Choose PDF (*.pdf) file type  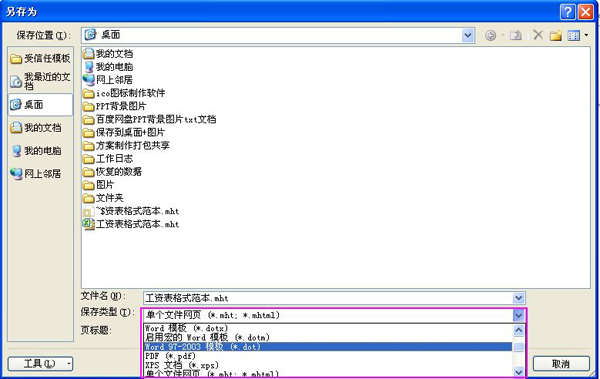click(x=328, y=356)
